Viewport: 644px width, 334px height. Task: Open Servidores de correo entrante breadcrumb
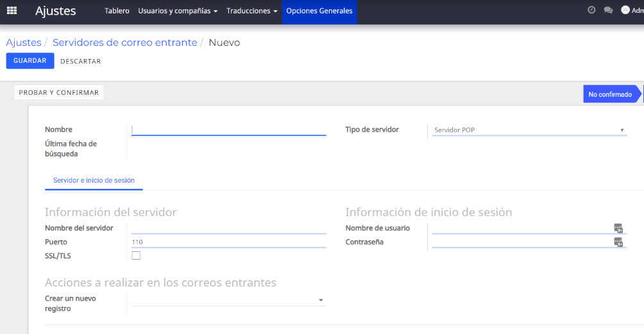[125, 43]
